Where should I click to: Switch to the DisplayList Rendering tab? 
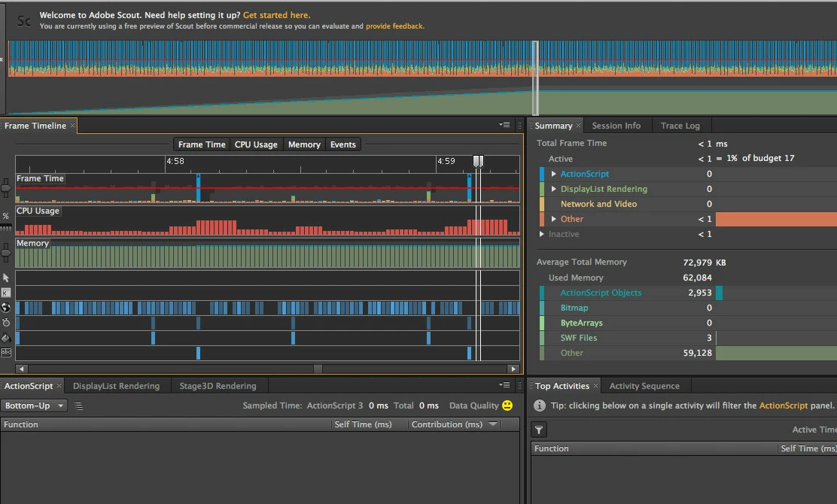click(117, 386)
